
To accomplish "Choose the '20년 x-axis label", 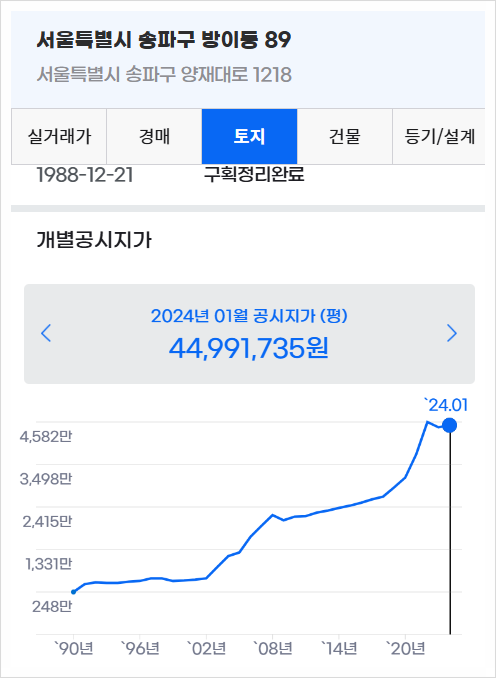I will click(x=405, y=649).
